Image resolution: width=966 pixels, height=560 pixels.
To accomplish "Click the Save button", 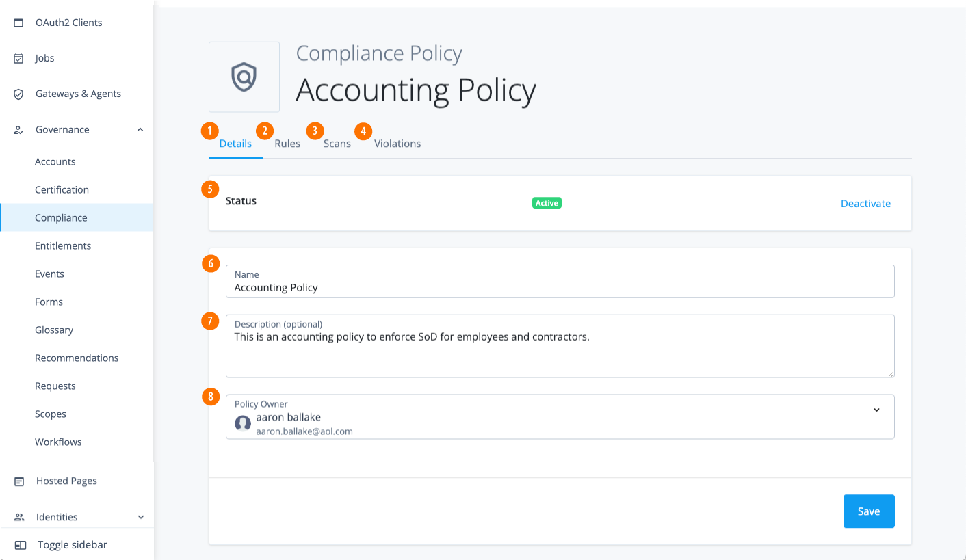I will (x=869, y=511).
